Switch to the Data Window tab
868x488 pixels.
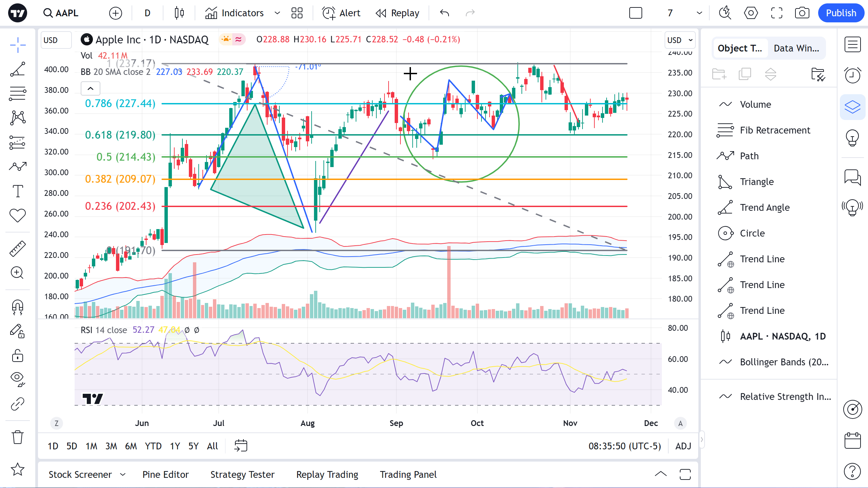(x=796, y=48)
